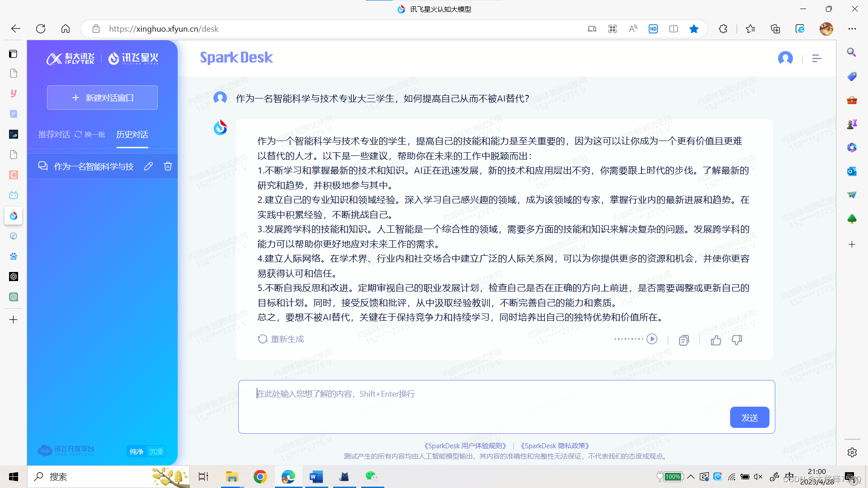This screenshot has height=488, width=868.
Task: Select the SparkDesk tab in the vertical tab bar
Action: click(13, 216)
